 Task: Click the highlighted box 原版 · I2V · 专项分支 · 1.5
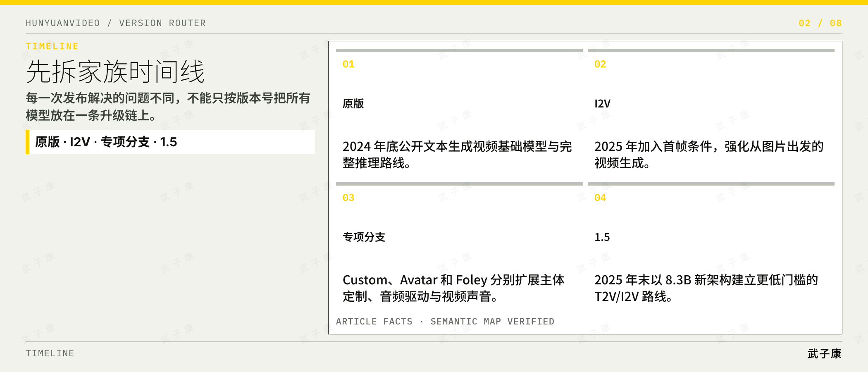(x=170, y=142)
